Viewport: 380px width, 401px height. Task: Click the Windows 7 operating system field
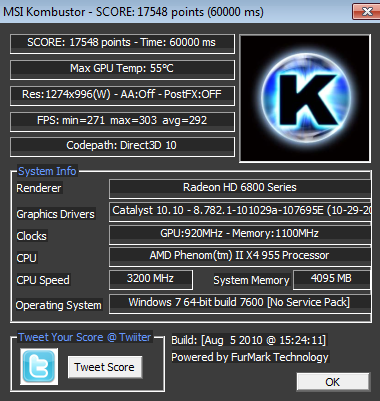pyautogui.click(x=240, y=304)
